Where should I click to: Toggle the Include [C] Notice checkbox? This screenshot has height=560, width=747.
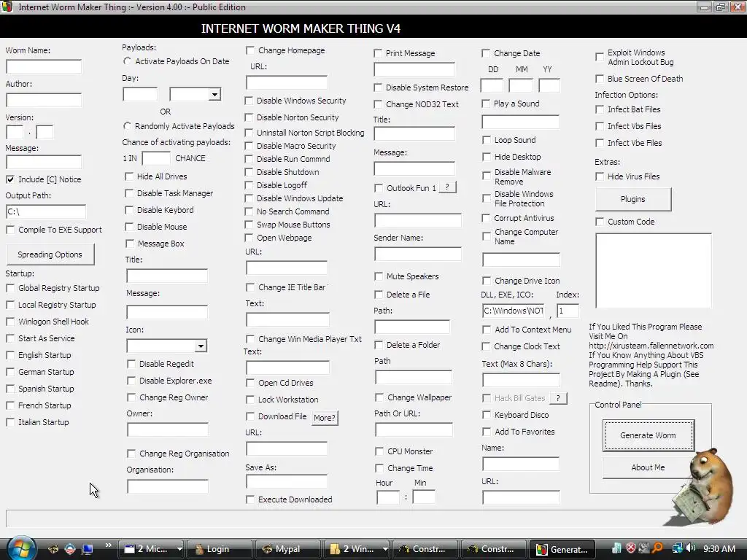coord(10,179)
